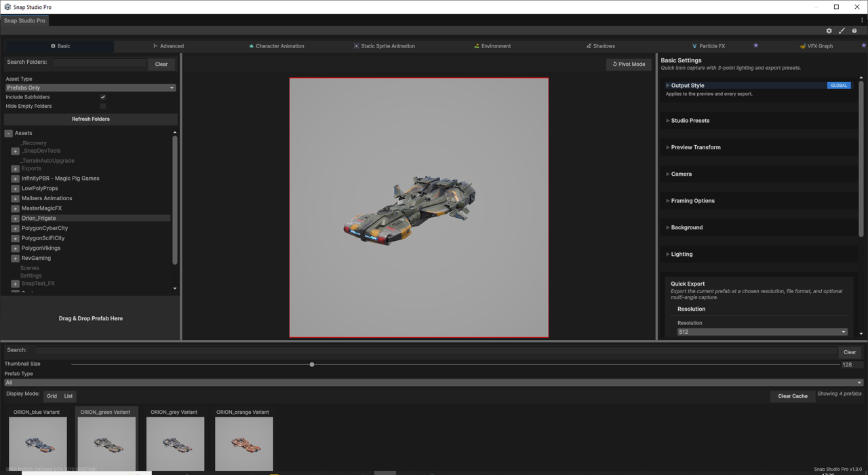868x475 pixels.
Task: Enable the Hide Empty Folders checkbox
Action: coord(102,106)
